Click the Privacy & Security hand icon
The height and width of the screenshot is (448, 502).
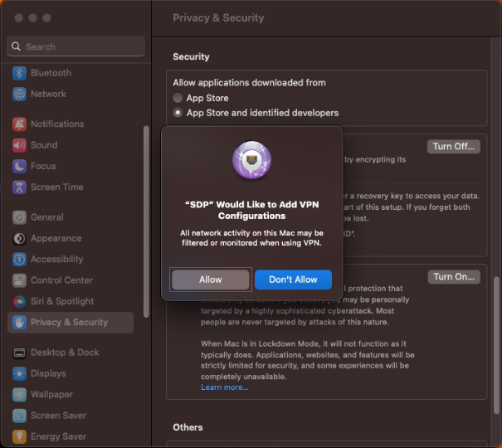click(19, 322)
